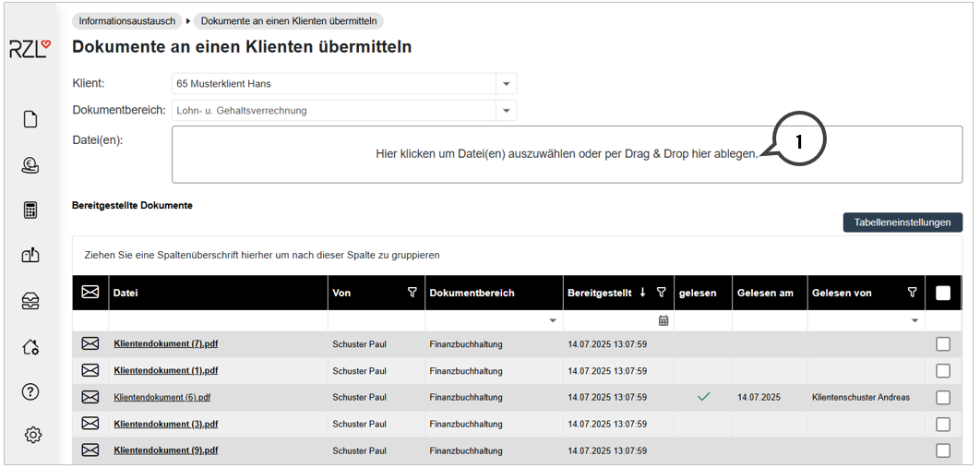This screenshot has height=468, width=980.
Task: Open calendar picker in Bereitgestellt filter
Action: pyautogui.click(x=663, y=320)
